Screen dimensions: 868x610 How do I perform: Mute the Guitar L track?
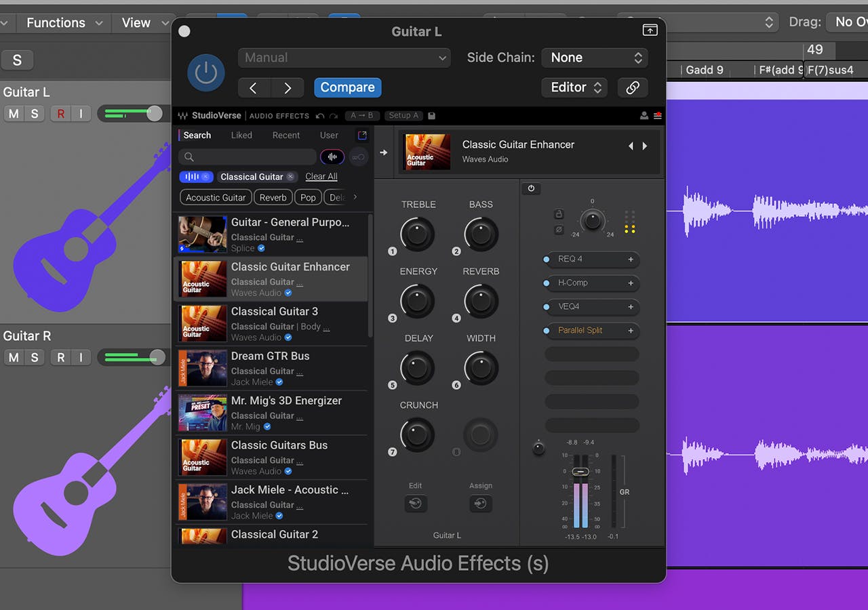tap(14, 114)
